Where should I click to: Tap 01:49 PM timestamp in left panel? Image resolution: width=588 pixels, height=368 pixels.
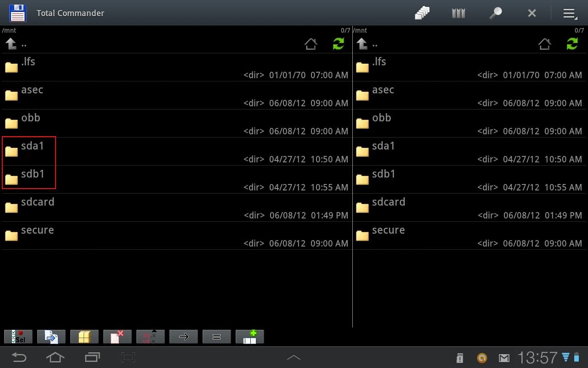pyautogui.click(x=329, y=215)
